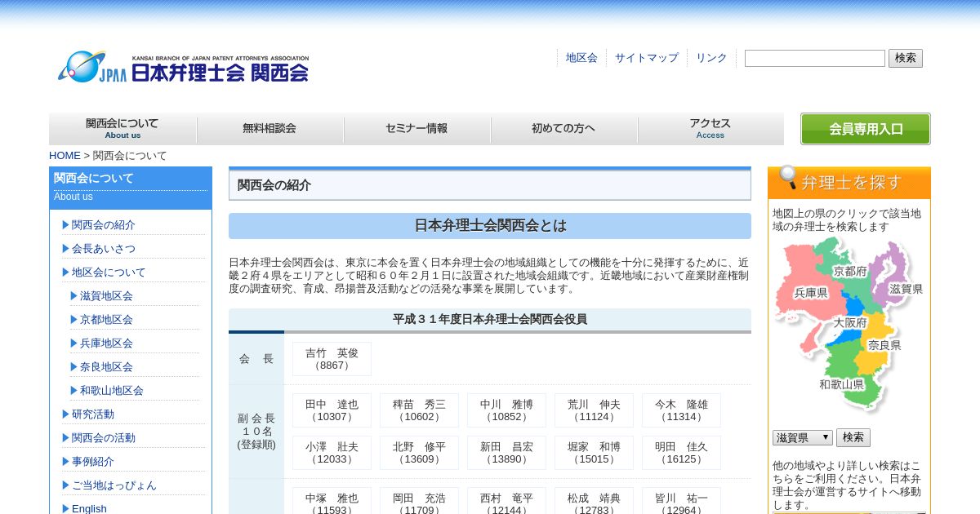Open the 無料相談会 menu item
Image resolution: width=980 pixels, height=514 pixels.
[x=269, y=128]
